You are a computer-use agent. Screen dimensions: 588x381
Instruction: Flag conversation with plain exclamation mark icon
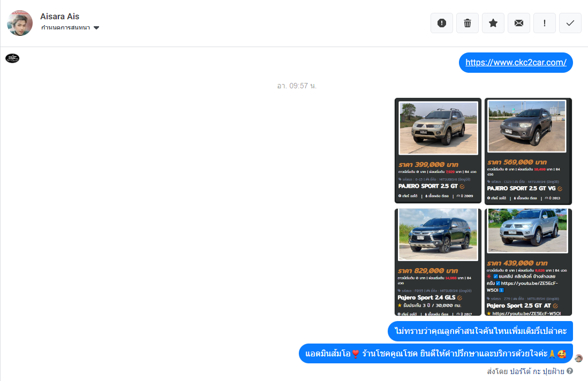(x=545, y=23)
